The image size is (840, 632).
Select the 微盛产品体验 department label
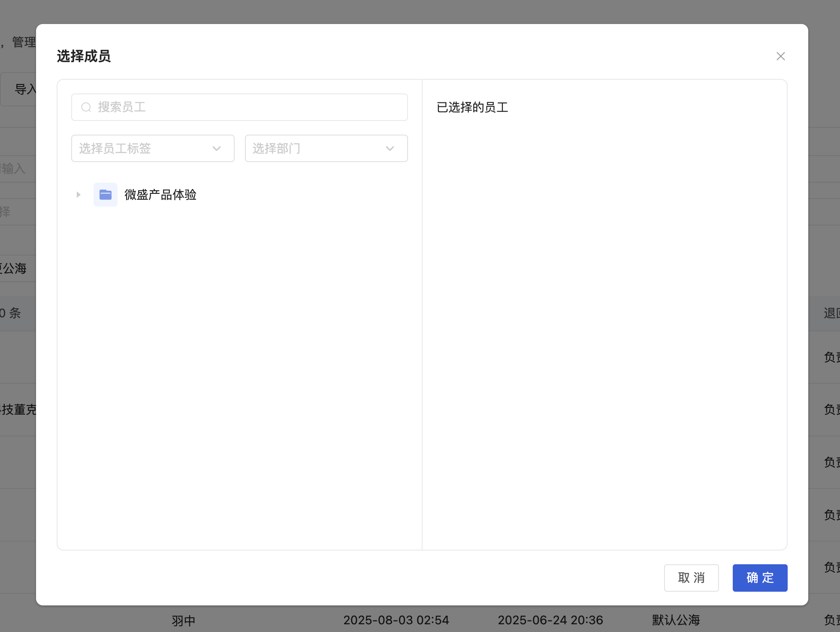click(160, 195)
